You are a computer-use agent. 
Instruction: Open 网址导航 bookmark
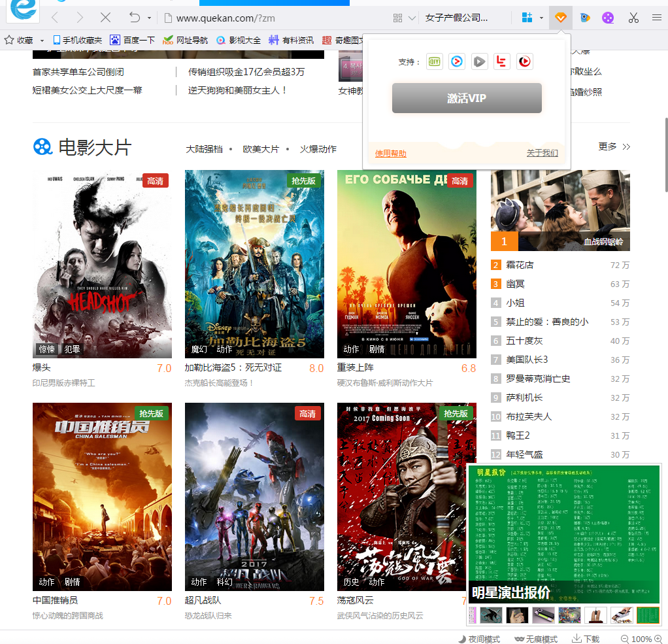click(x=186, y=40)
